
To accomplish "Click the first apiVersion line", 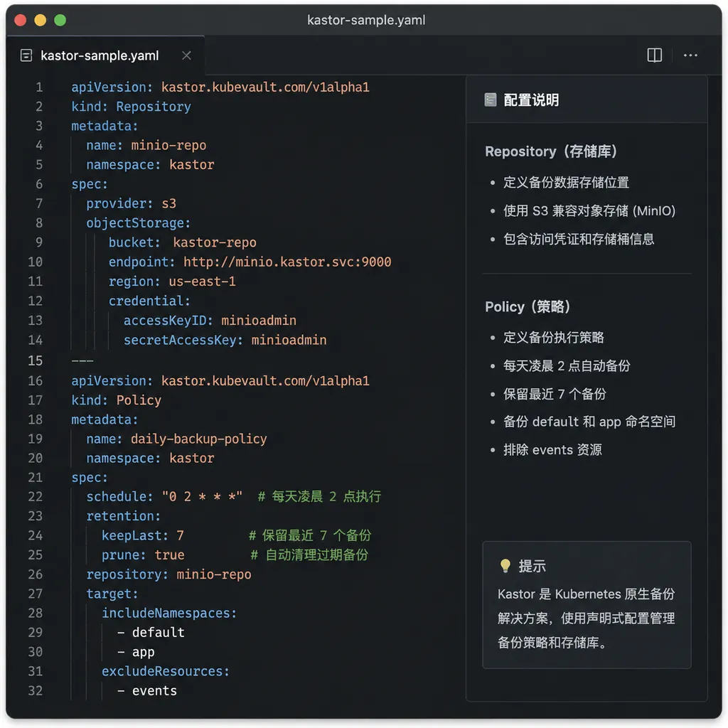I will pos(220,87).
